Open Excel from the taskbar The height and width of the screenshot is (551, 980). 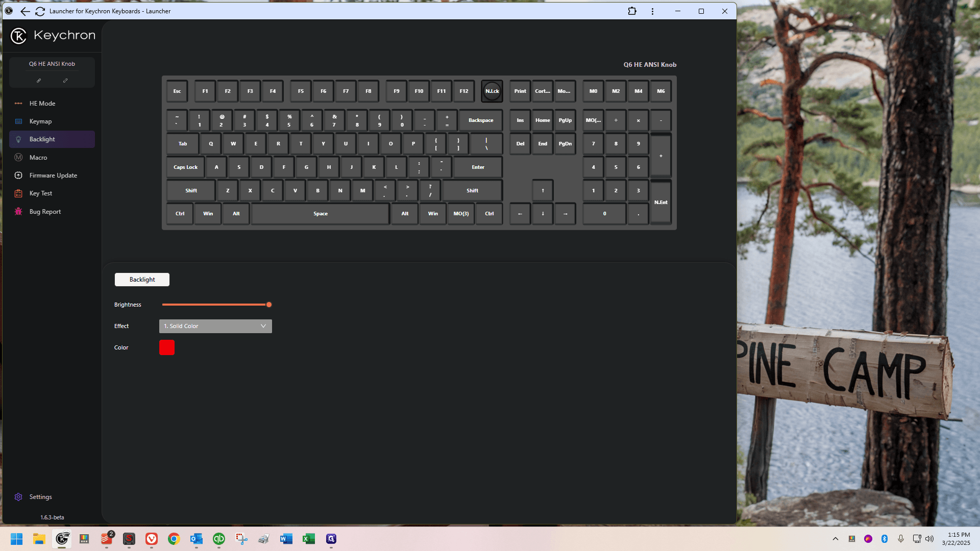click(309, 539)
